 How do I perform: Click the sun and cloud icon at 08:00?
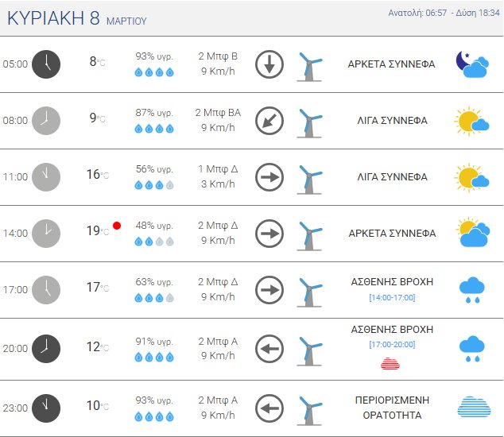[x=471, y=121]
